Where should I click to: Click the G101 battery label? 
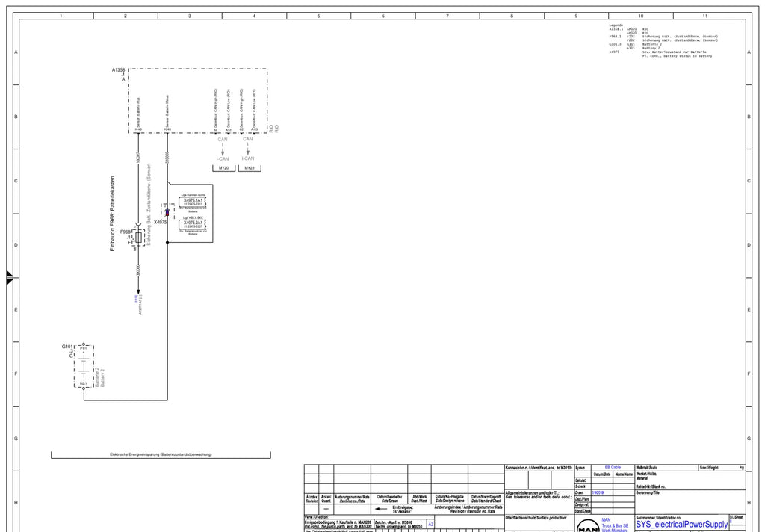click(x=66, y=347)
